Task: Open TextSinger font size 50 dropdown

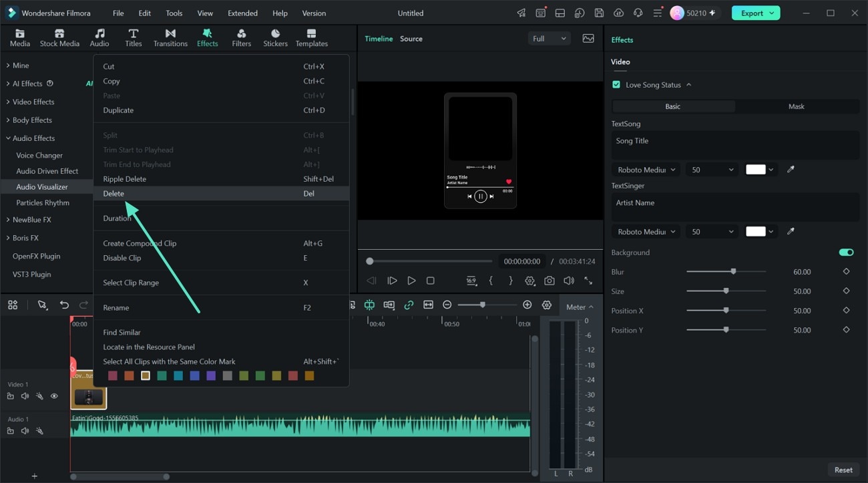Action: (712, 232)
